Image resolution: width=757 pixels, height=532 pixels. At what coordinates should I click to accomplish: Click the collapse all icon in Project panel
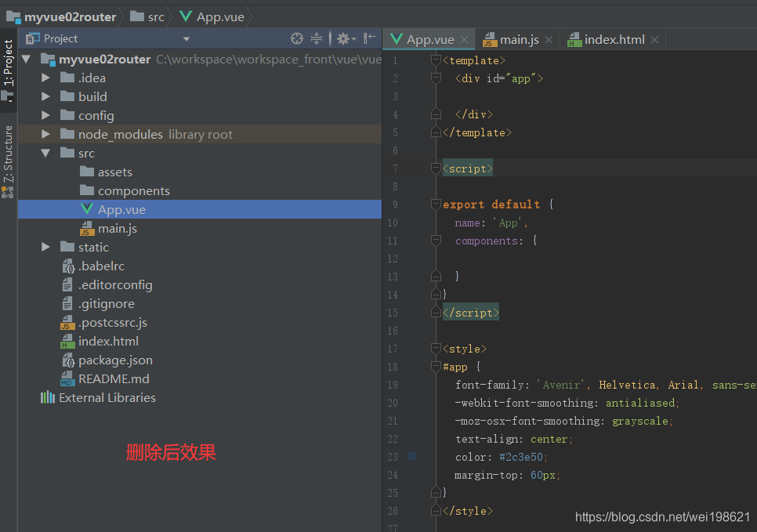click(x=317, y=38)
